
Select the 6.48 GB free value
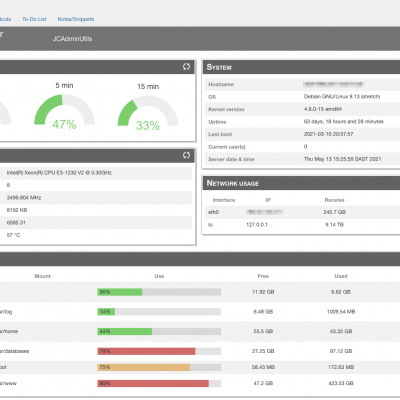263,312
